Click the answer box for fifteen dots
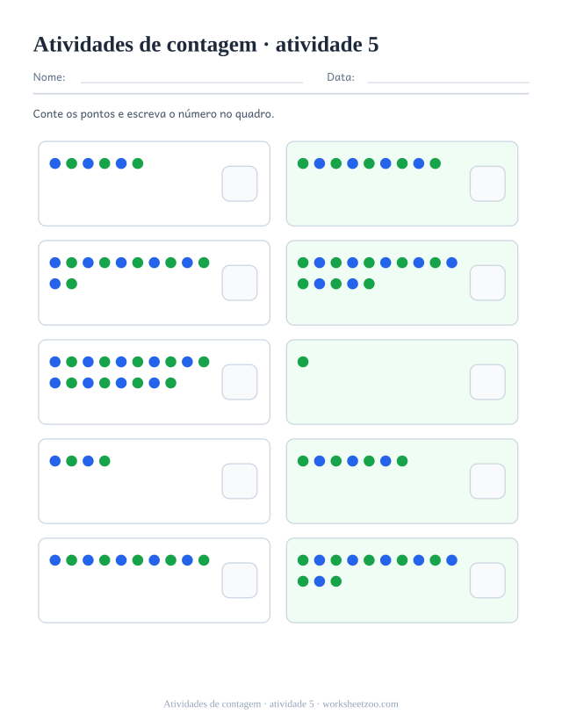This screenshot has height=728, width=562. [487, 283]
